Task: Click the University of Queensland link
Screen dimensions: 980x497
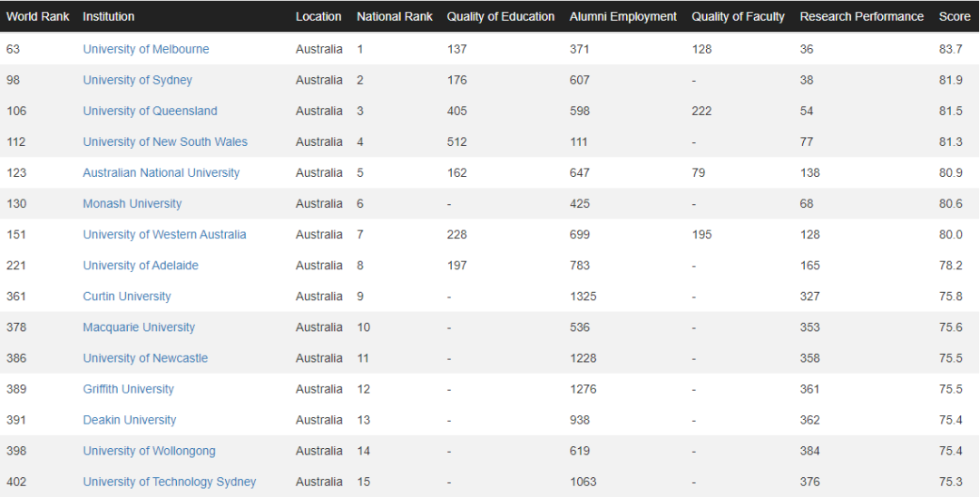Action: (150, 111)
